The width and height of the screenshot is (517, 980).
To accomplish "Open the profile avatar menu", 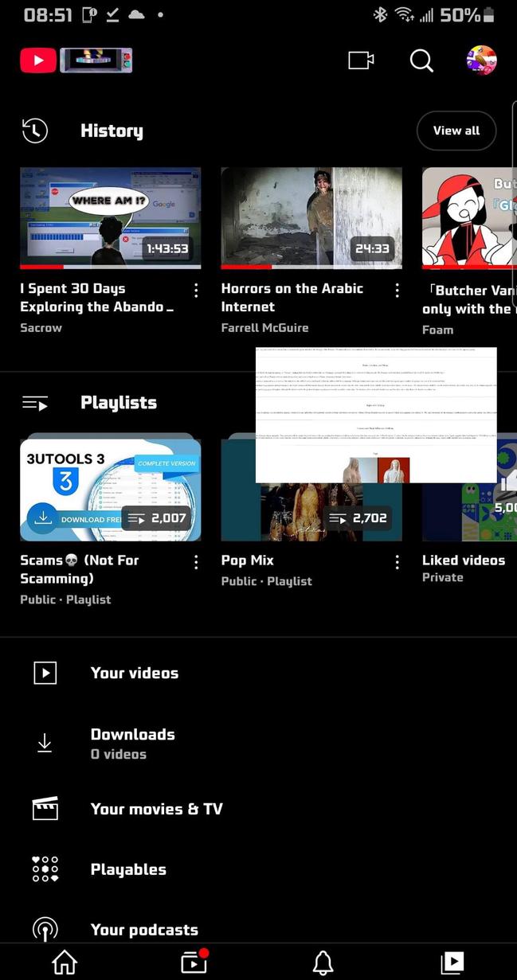I will (x=481, y=61).
